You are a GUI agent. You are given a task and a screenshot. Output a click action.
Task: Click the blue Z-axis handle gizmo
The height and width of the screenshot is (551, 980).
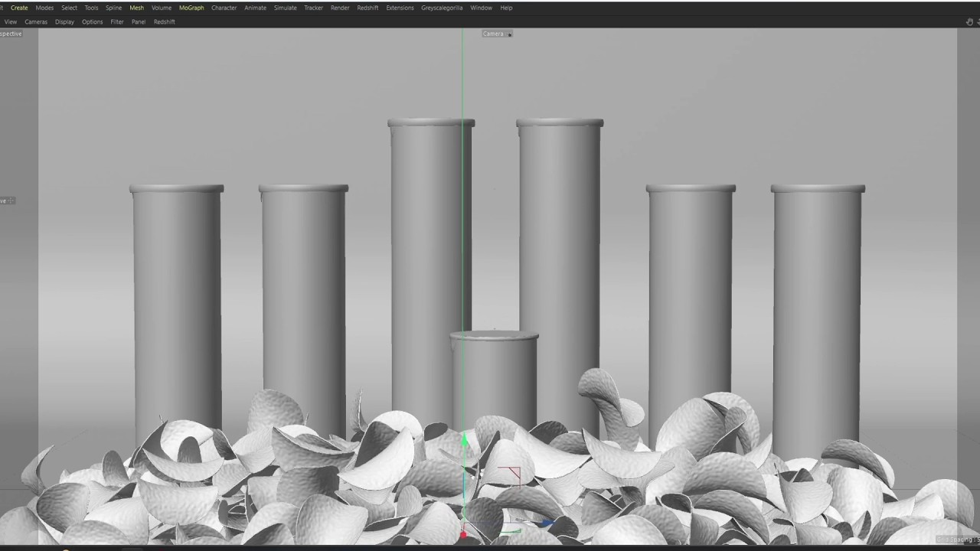[x=547, y=523]
